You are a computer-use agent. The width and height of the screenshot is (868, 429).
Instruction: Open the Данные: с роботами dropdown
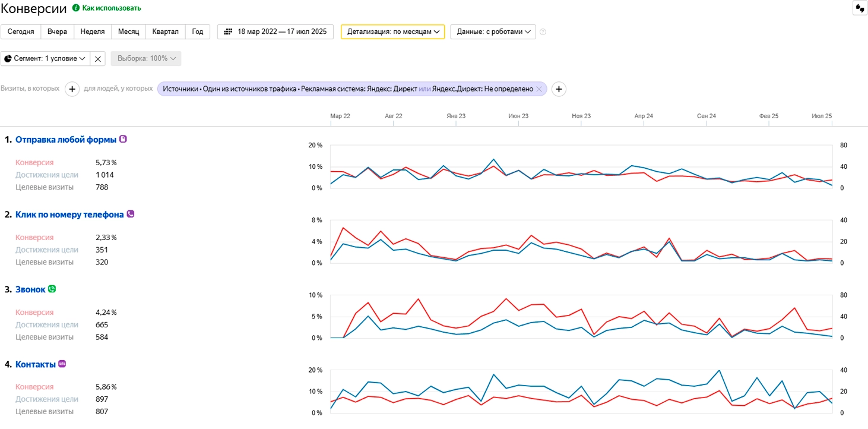pos(493,31)
